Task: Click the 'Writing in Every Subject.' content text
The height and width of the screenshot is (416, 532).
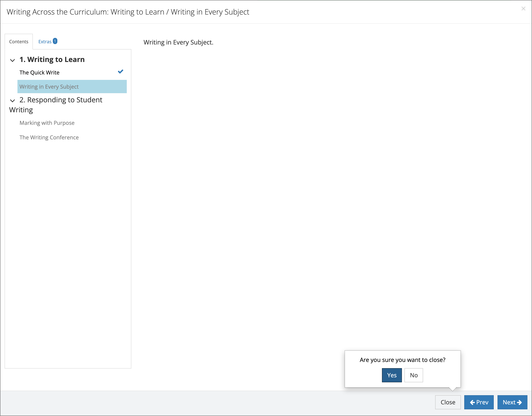Action: [178, 42]
